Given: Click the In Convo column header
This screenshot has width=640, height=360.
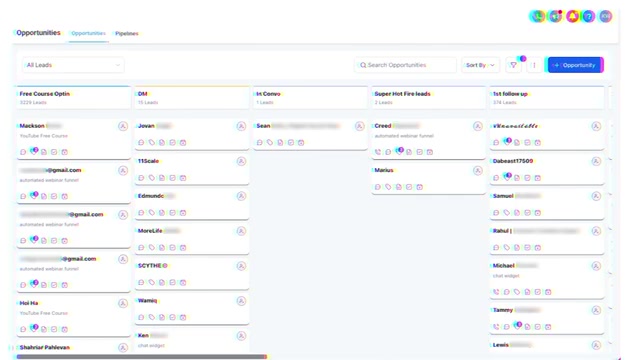Looking at the screenshot, I should (x=310, y=98).
